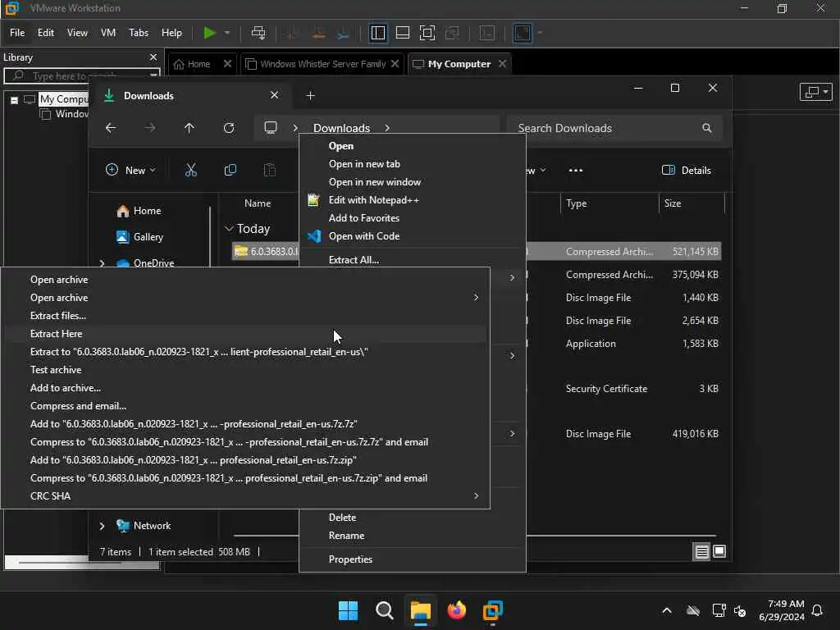
Task: Toggle the thumbnail bar view icon
Action: point(402,33)
